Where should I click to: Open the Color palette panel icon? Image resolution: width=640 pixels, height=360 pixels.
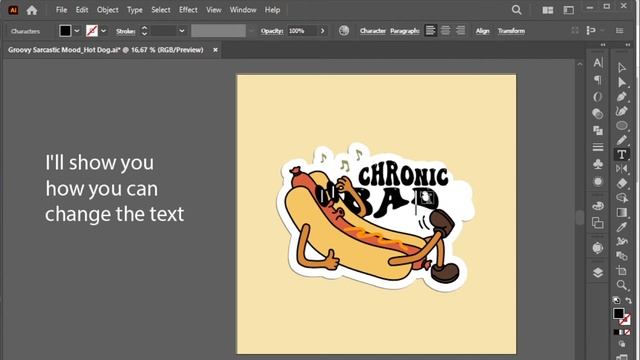coord(598,206)
